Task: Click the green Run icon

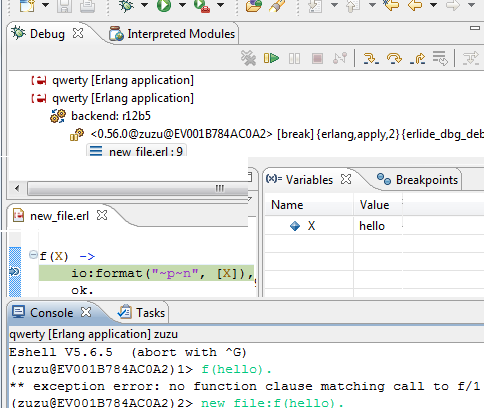Action: (x=164, y=5)
